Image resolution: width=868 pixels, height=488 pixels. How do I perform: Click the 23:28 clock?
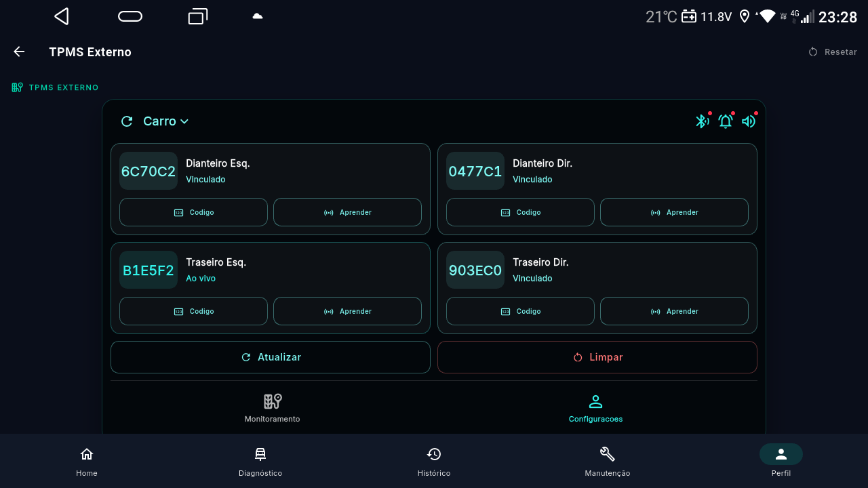tap(838, 17)
